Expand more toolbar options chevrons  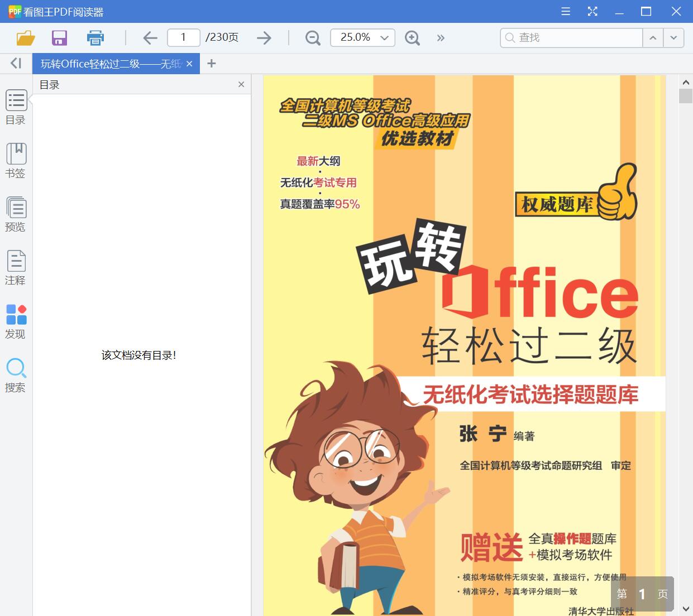click(x=441, y=38)
